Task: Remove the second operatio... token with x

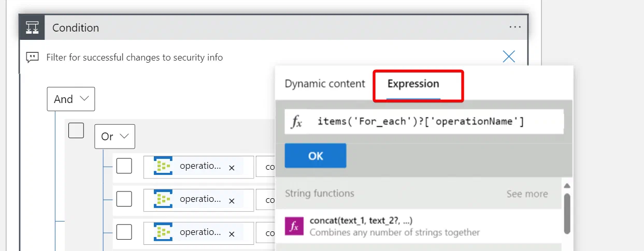Action: click(x=232, y=201)
